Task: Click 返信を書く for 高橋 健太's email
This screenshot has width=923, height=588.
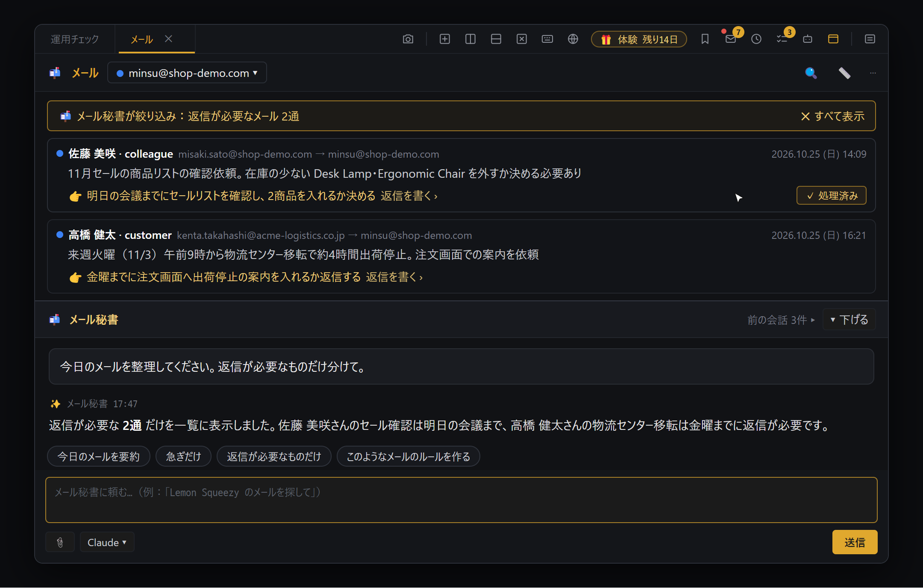Action: click(394, 277)
